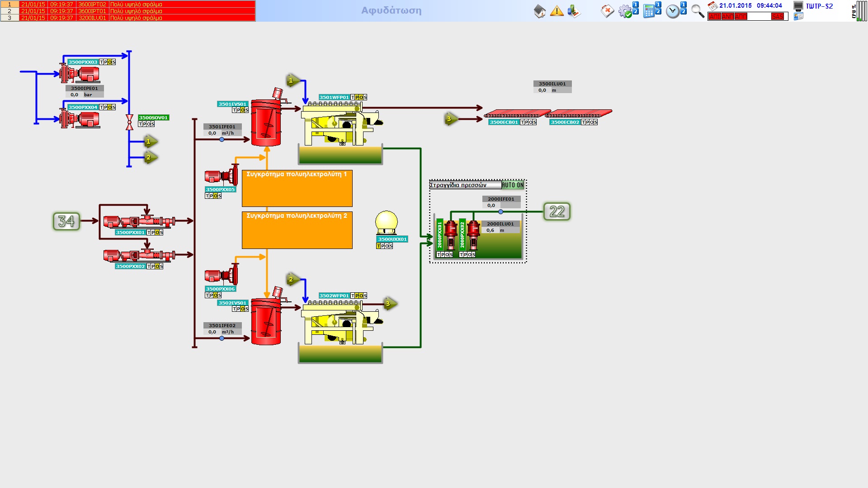Go to linked screen 22
868x488 pixels.
pyautogui.click(x=557, y=211)
